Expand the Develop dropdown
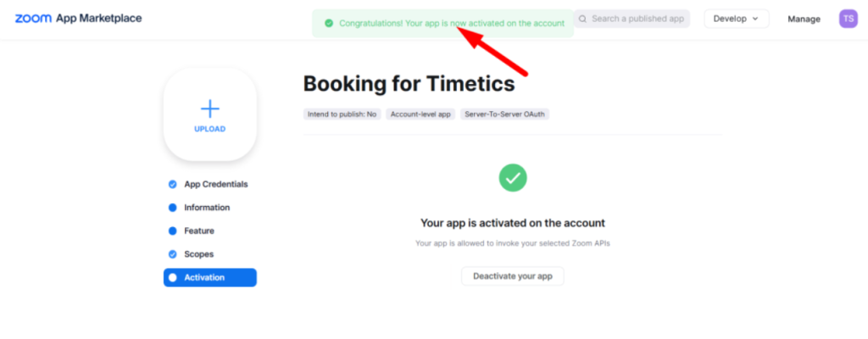868x339 pixels. [x=737, y=19]
